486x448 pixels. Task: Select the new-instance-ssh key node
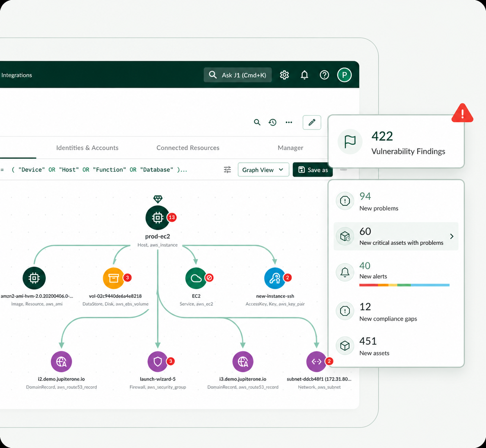(275, 278)
